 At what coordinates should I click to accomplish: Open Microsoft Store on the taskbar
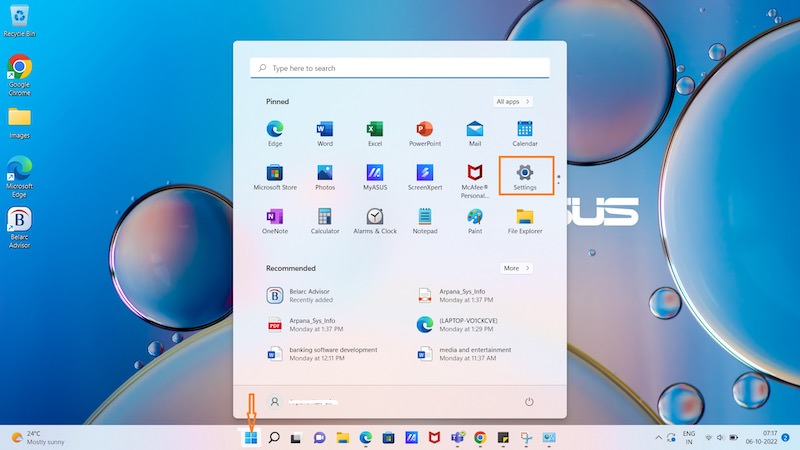tap(388, 438)
